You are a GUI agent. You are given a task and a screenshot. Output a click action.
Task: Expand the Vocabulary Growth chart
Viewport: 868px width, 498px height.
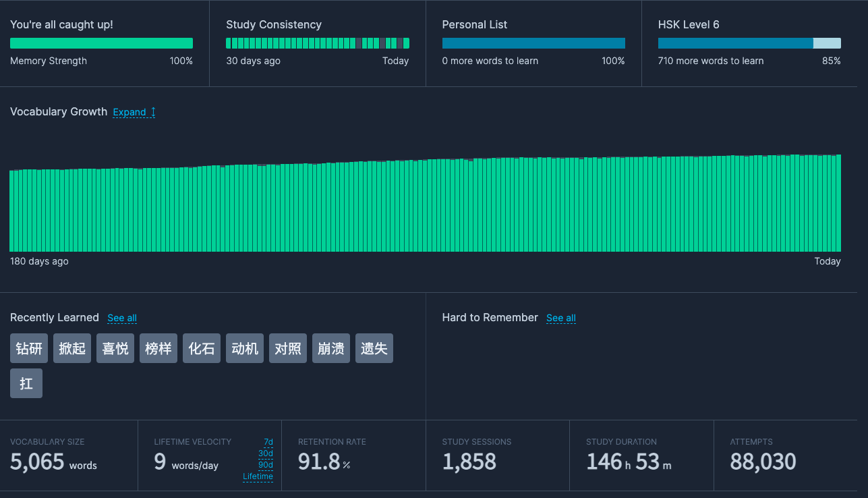[x=129, y=112]
